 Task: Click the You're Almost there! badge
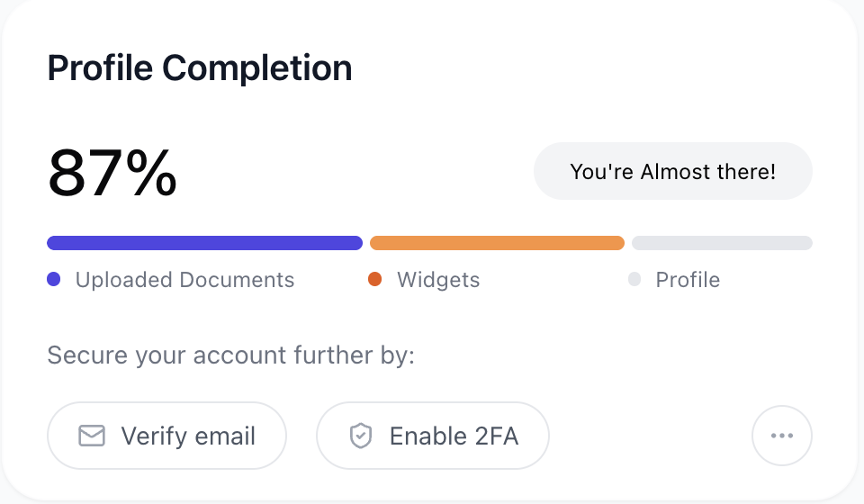point(673,171)
